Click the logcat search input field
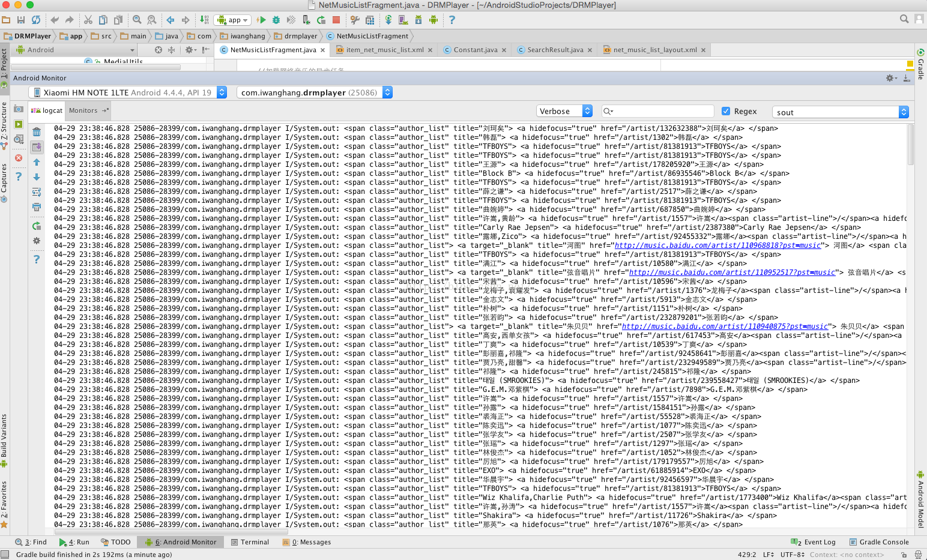927x560 pixels. pos(657,111)
